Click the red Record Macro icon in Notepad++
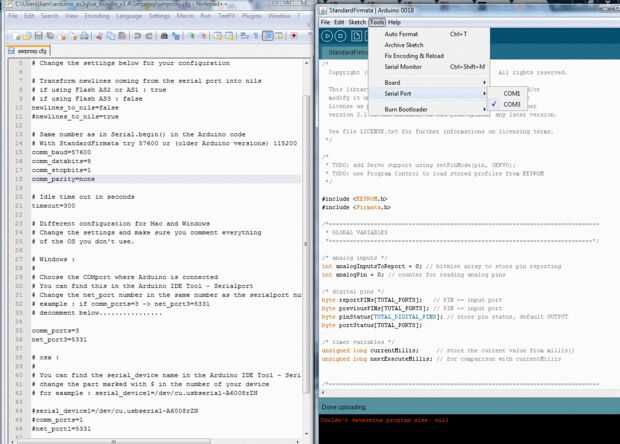The height and width of the screenshot is (444, 620). pyautogui.click(x=293, y=36)
